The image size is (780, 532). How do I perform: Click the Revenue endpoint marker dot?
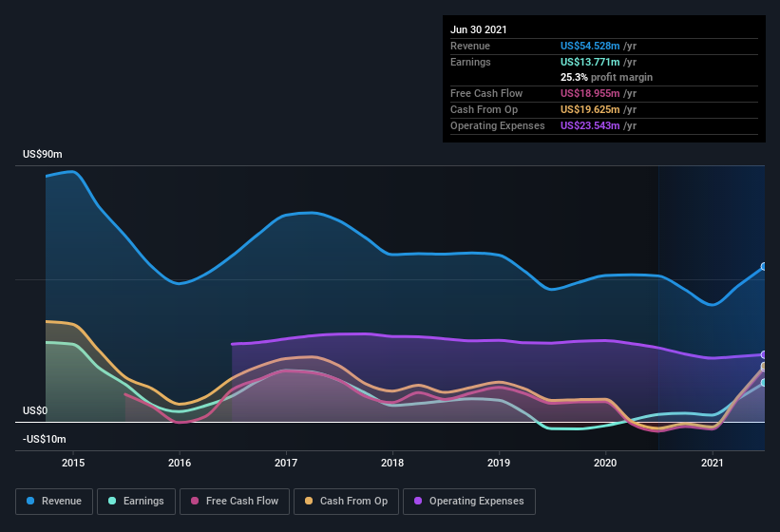764,267
